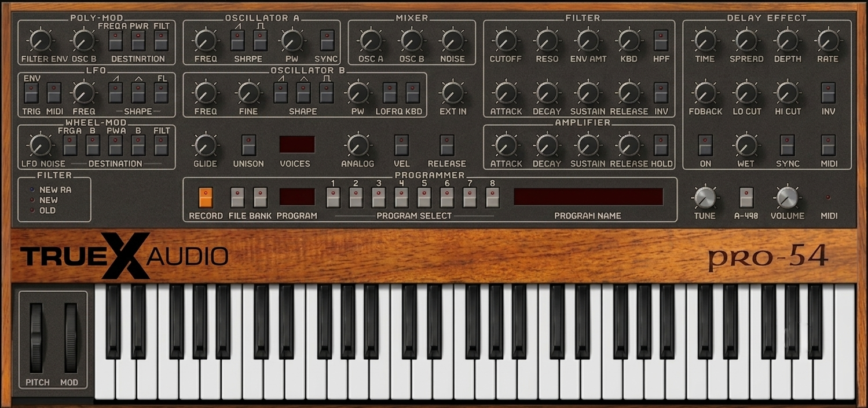Click the Filter CUTOFF knob
The height and width of the screenshot is (408, 868).
click(x=506, y=41)
